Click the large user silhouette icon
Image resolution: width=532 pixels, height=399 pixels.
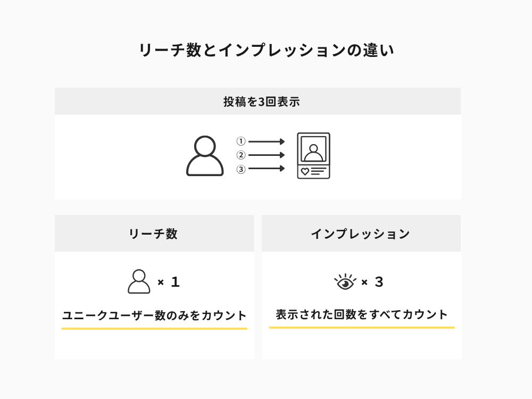[205, 156]
